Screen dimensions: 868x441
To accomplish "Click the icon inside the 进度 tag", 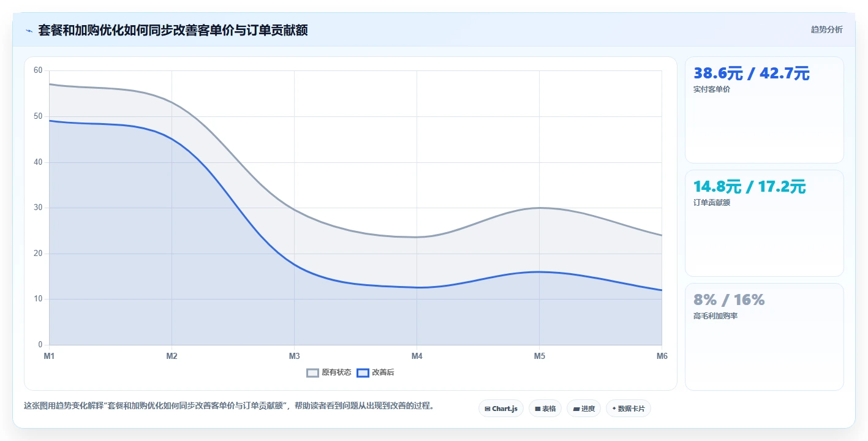I will (x=576, y=409).
